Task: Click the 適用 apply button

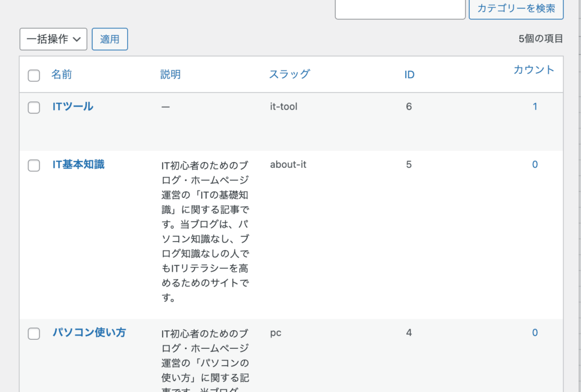Action: point(110,39)
